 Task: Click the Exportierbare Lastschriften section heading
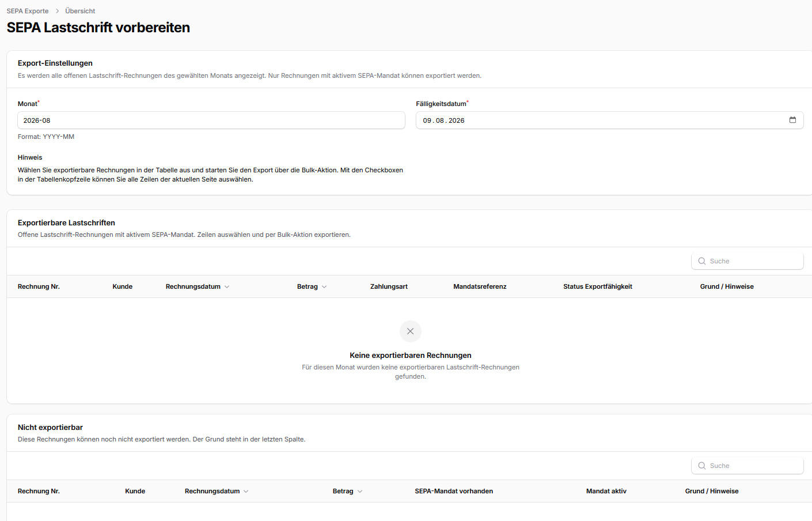(x=66, y=223)
